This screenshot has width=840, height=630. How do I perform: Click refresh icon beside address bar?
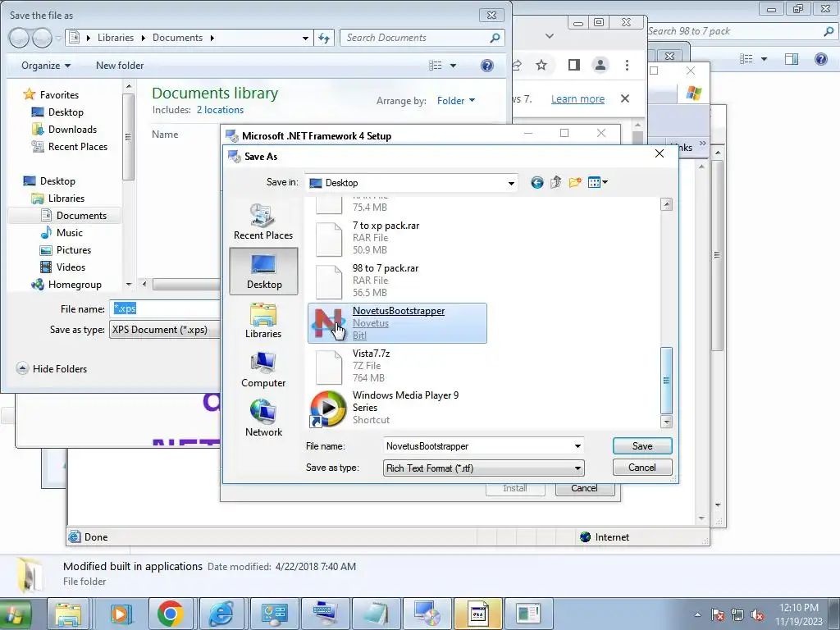(x=324, y=38)
